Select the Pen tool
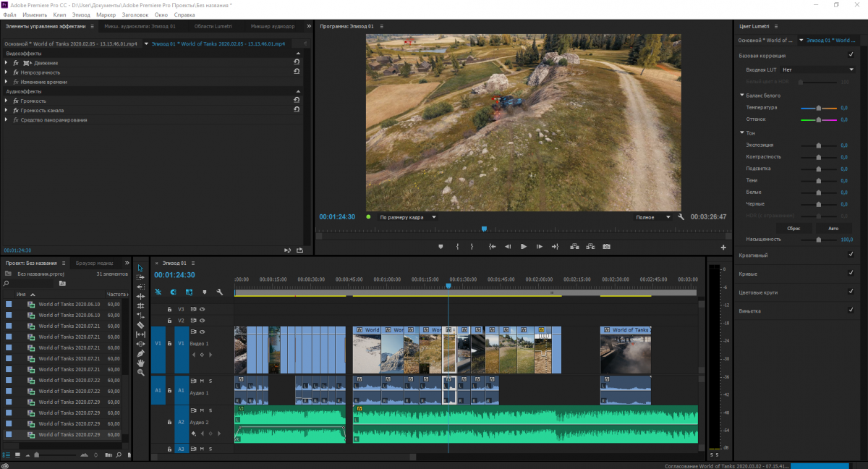 pyautogui.click(x=141, y=353)
